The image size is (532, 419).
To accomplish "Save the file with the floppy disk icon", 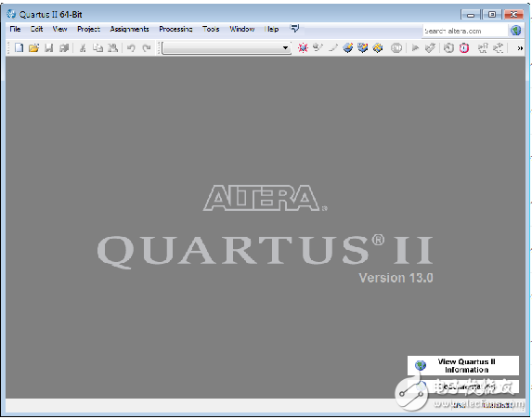I will click(49, 48).
